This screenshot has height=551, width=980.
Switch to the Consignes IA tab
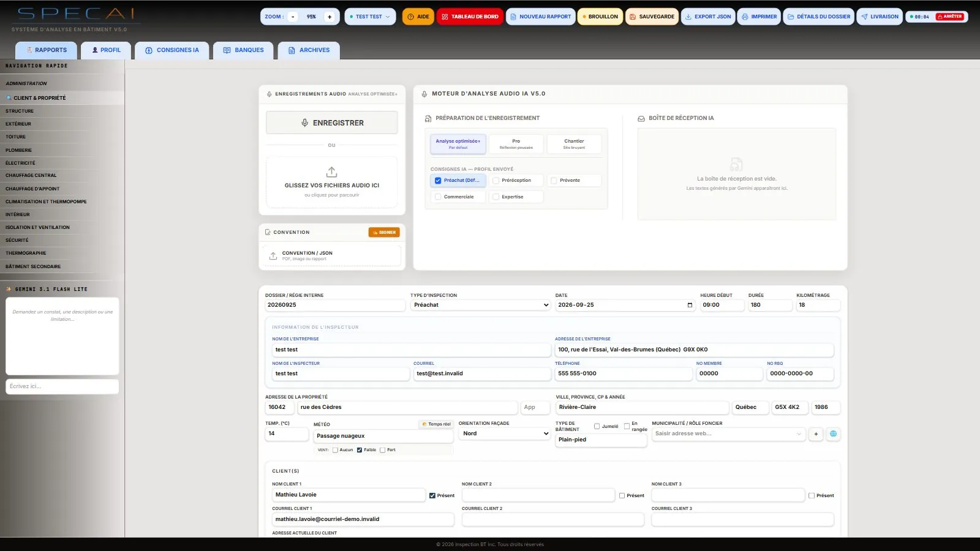click(171, 50)
